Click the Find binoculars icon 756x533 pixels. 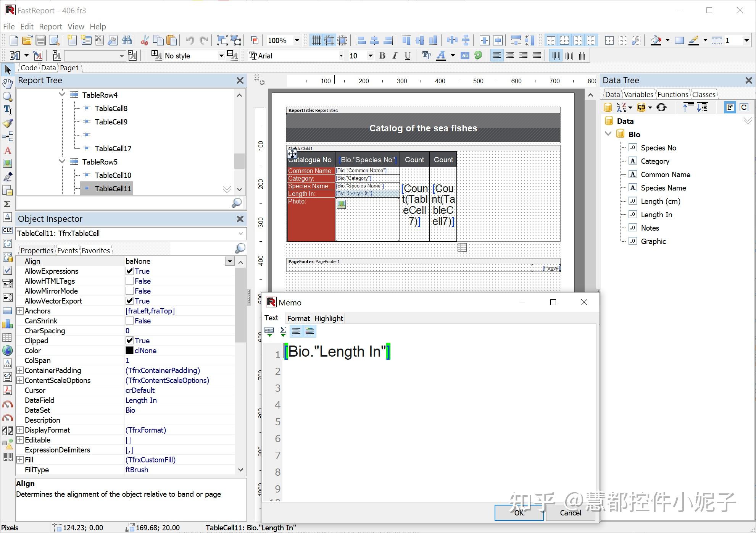(x=127, y=40)
